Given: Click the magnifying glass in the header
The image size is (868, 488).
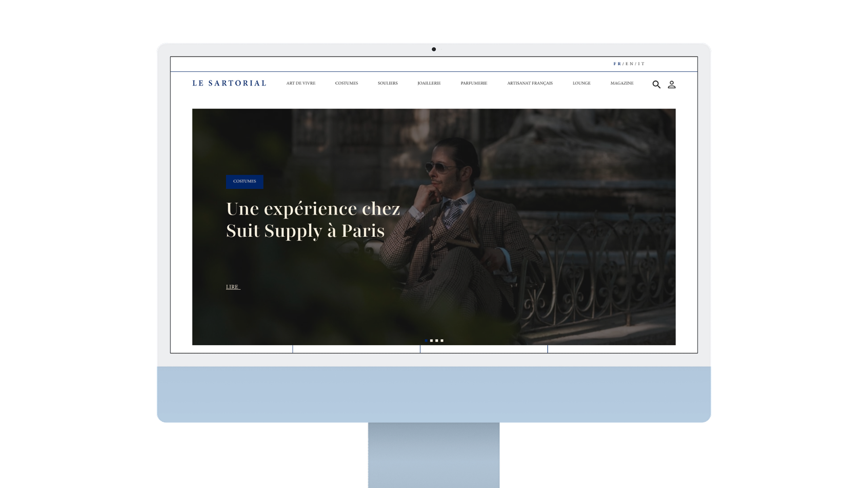Looking at the screenshot, I should click(x=657, y=84).
